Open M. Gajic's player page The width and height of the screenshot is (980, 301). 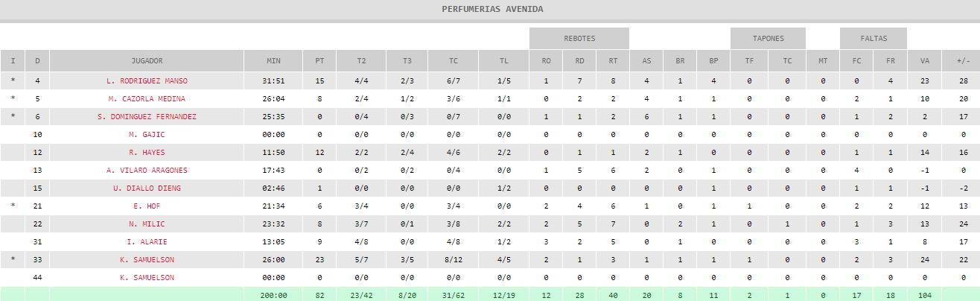click(147, 134)
